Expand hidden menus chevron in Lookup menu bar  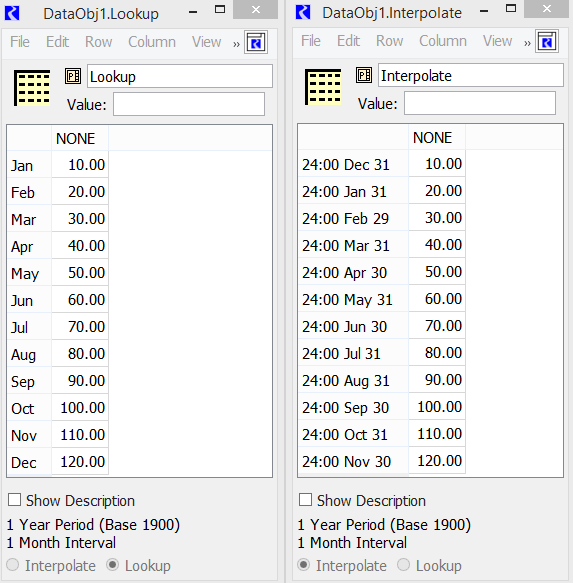[236, 44]
